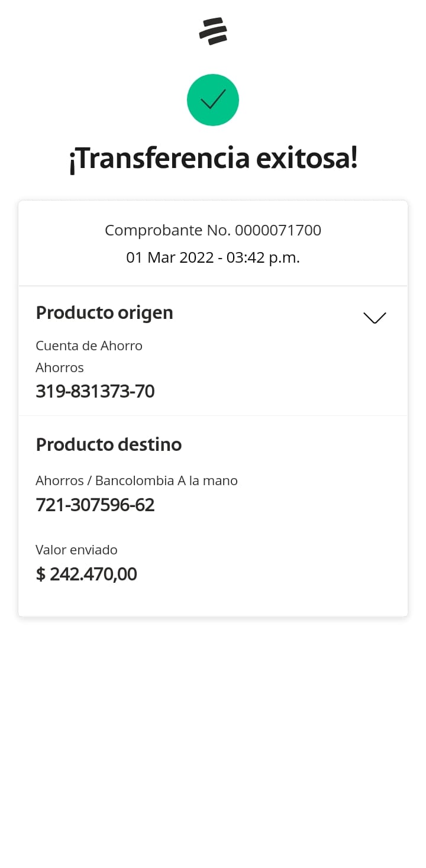Tap the Bancolombia logo at top

tap(213, 31)
